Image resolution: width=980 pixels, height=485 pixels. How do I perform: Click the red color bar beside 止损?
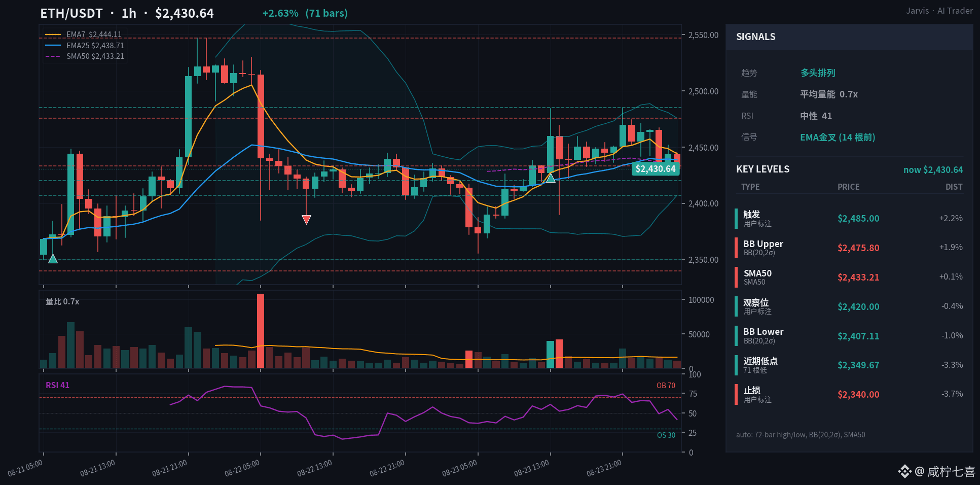(736, 395)
